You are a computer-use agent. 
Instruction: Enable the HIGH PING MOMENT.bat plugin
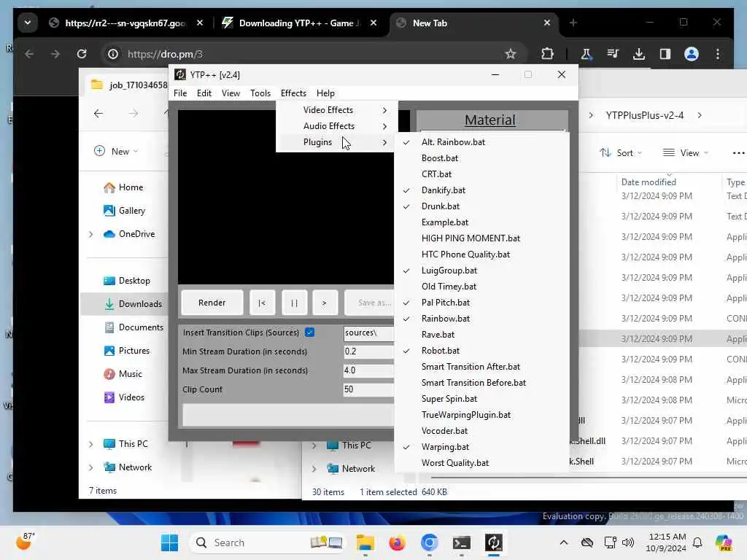pos(481,238)
